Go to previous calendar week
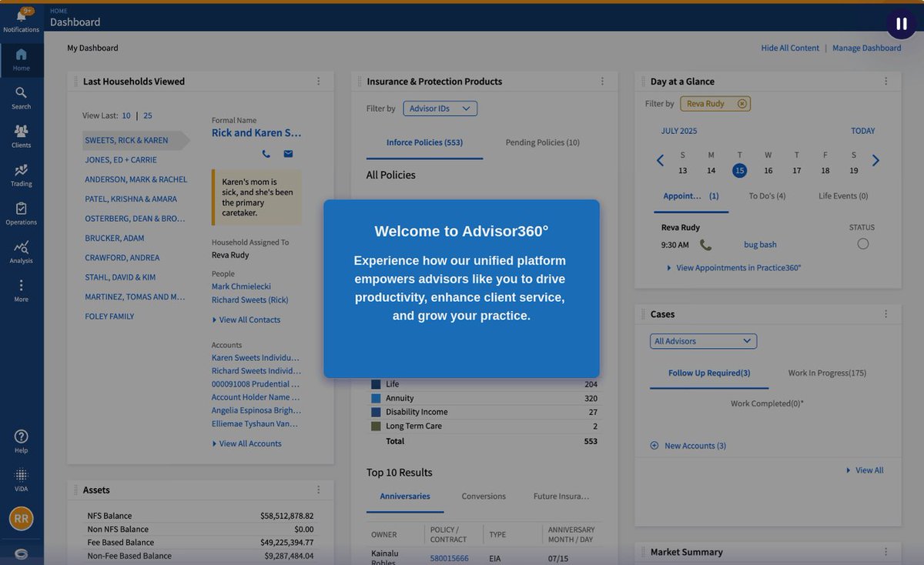Image resolution: width=924 pixels, height=565 pixels. click(x=660, y=161)
